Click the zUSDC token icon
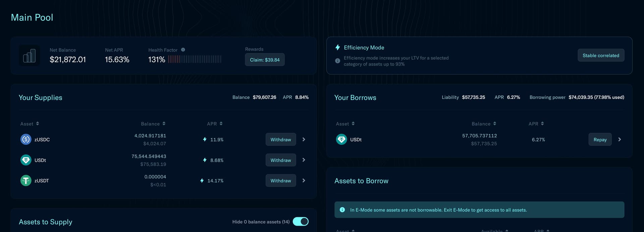The height and width of the screenshot is (232, 644). point(26,139)
